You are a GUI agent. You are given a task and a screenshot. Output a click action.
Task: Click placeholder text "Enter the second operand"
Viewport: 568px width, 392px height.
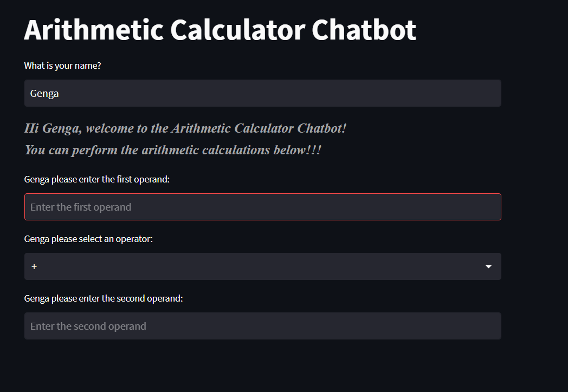tap(88, 326)
